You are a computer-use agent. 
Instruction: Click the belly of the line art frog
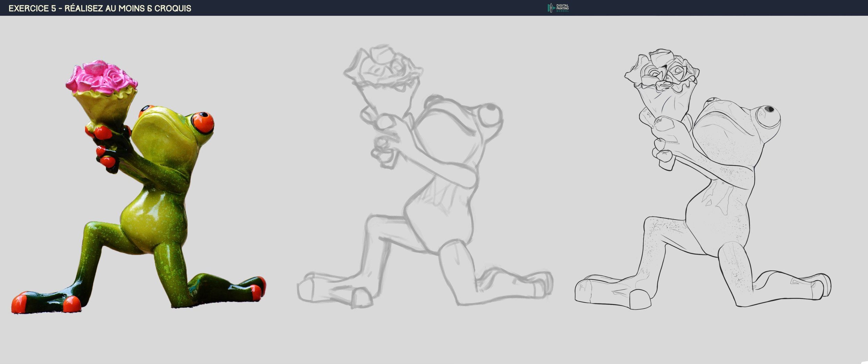tap(708, 223)
